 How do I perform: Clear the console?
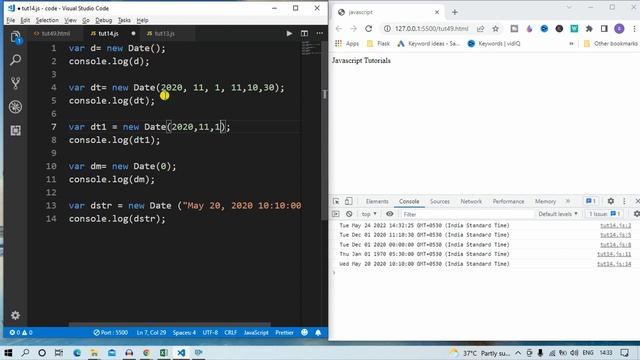click(x=349, y=214)
